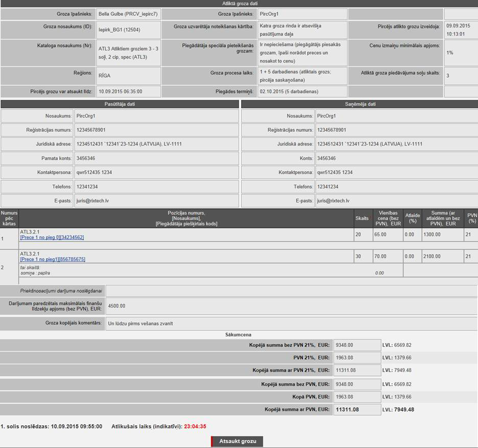Click the 'Atliktā groza dati' title bar

click(239, 4)
